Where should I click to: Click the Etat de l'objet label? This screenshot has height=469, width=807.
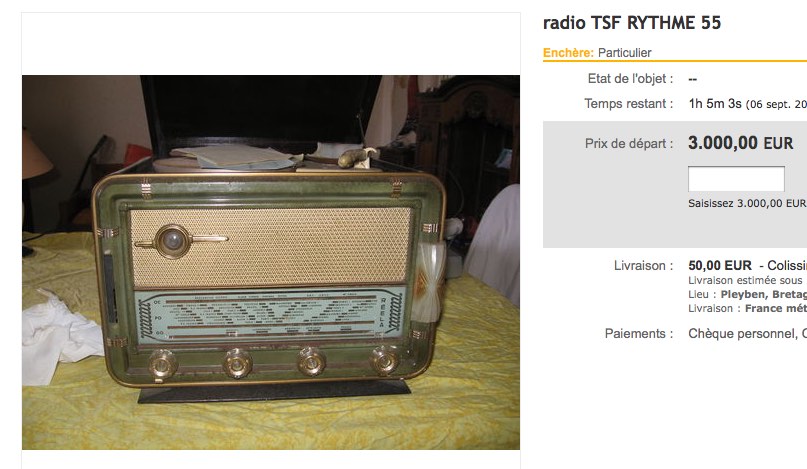pos(630,79)
